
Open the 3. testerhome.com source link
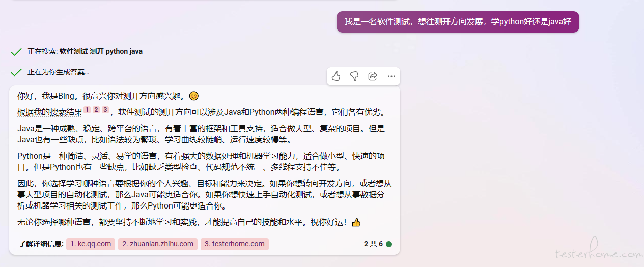coord(235,244)
